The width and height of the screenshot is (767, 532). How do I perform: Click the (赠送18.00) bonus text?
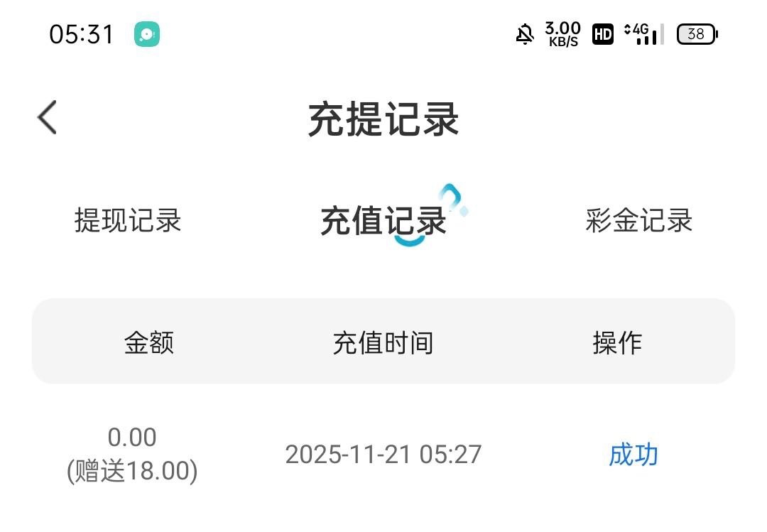[x=132, y=471]
